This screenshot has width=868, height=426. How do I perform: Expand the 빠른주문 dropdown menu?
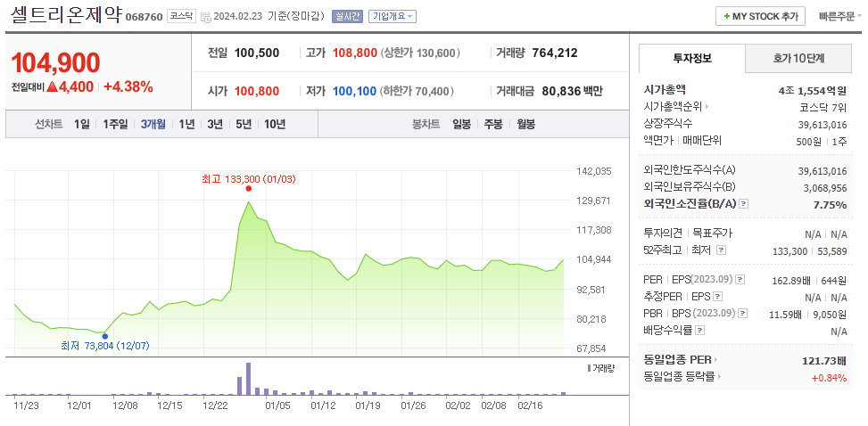[x=840, y=17]
